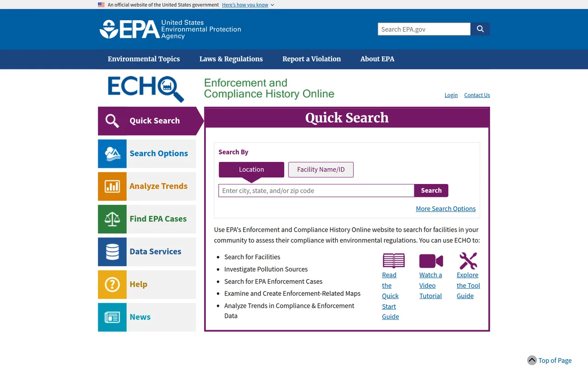Open the Read the Quick Start Guide link

[x=390, y=296]
